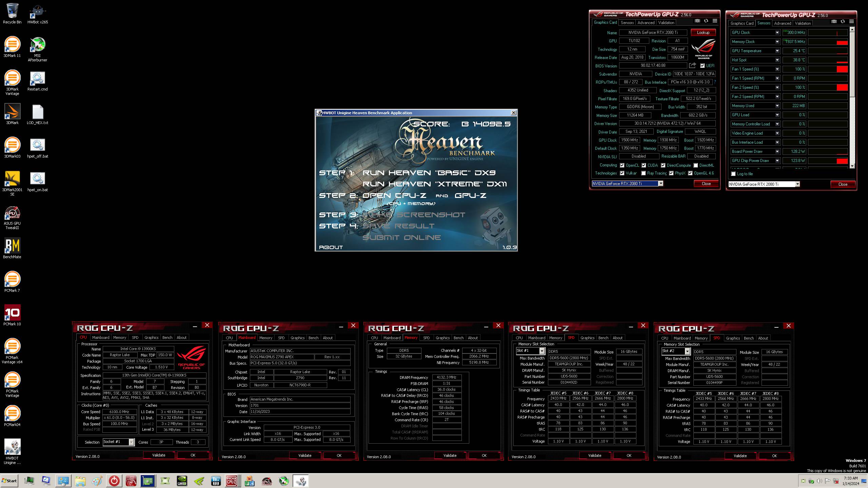Viewport: 868px width, 488px height.
Task: Open hamburger menu in right GPU-Z Sensors window
Action: pyautogui.click(x=851, y=22)
